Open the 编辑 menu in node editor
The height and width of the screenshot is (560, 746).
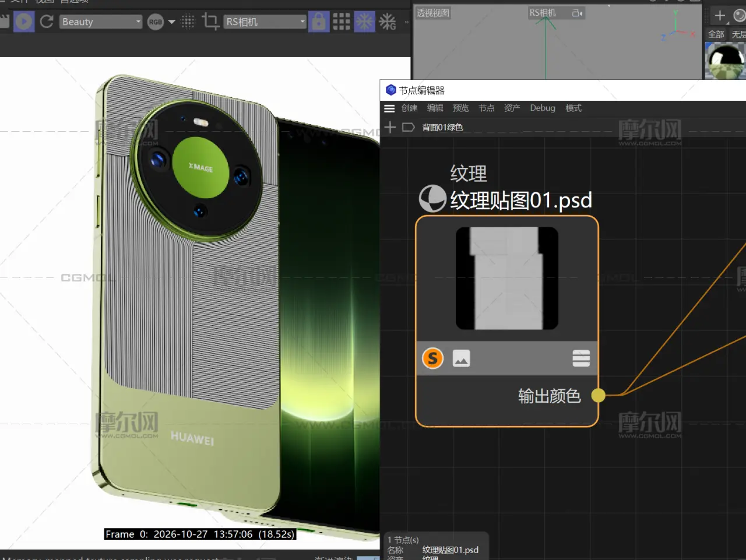[x=435, y=108]
